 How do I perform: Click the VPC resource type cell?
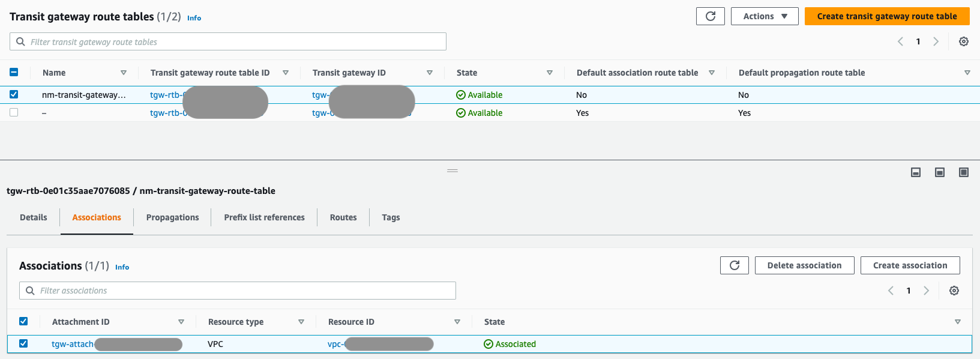pos(215,344)
